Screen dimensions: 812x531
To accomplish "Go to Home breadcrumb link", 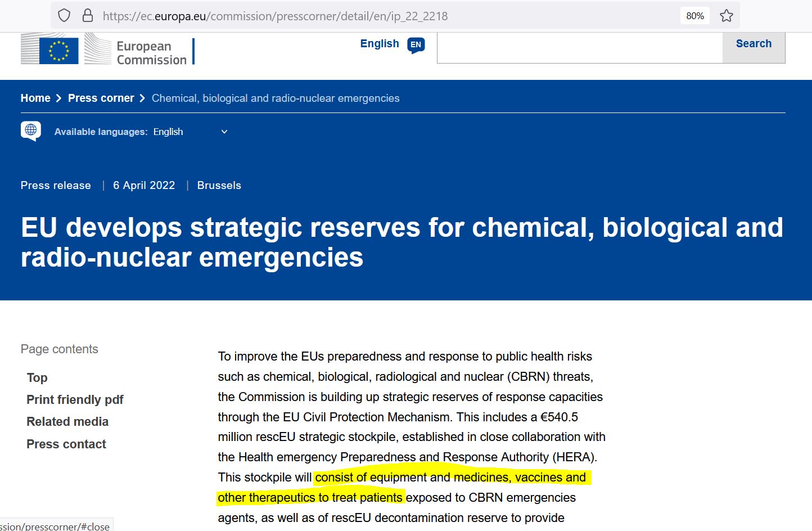I will point(35,98).
